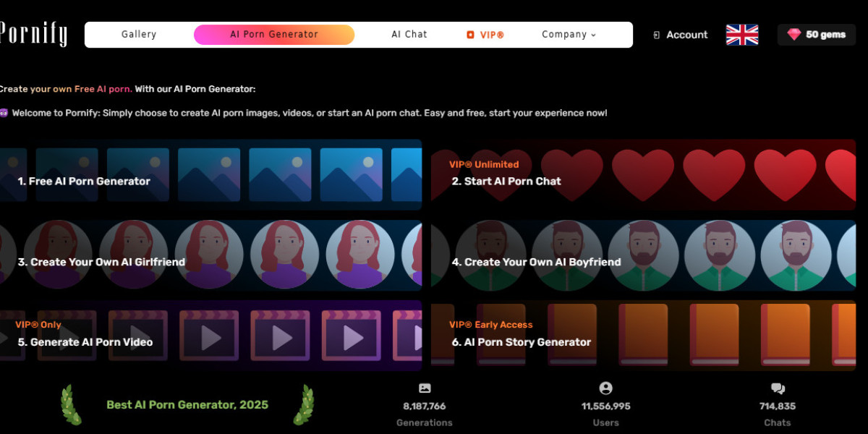Switch to the Gallery tab
The width and height of the screenshot is (868, 434).
point(138,34)
